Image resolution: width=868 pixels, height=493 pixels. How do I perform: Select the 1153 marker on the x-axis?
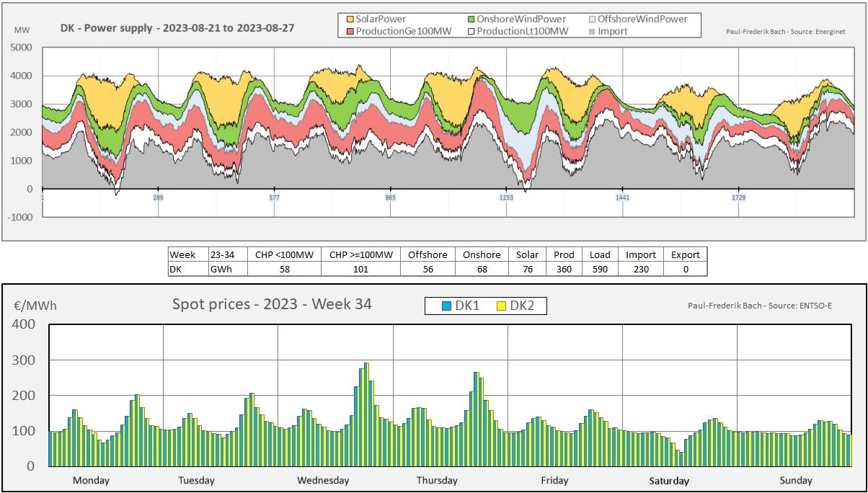point(506,197)
